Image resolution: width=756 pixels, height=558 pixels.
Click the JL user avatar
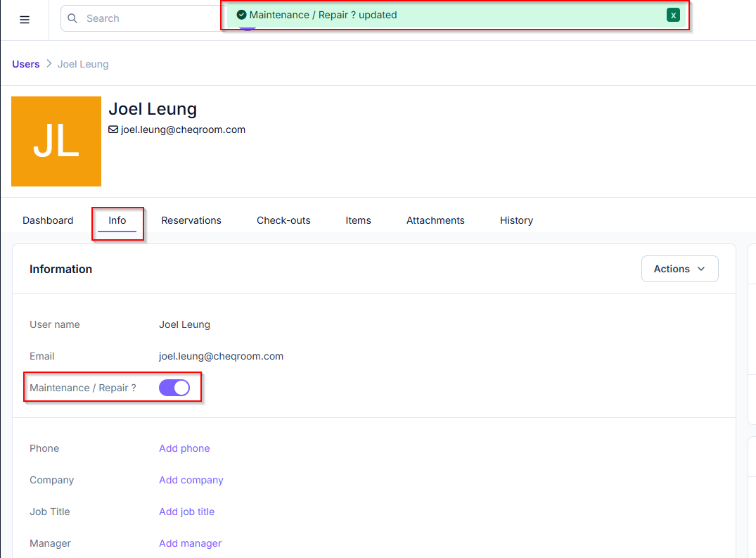[56, 141]
